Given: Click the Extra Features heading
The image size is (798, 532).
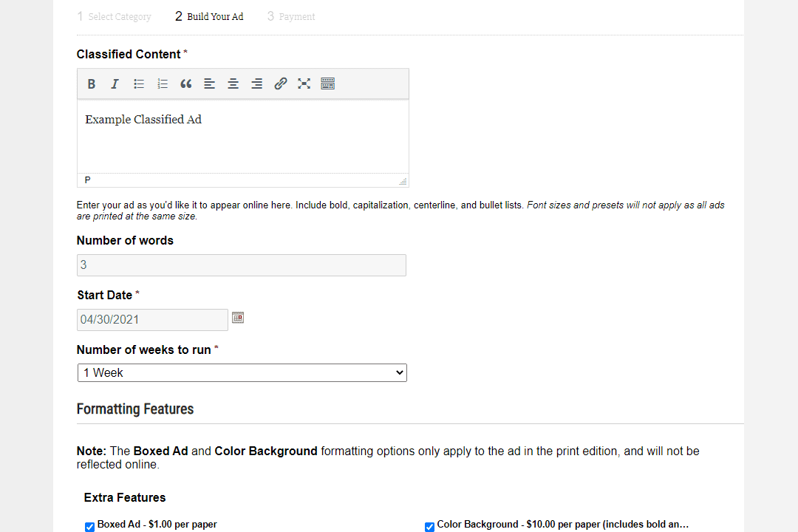Looking at the screenshot, I should [x=125, y=498].
